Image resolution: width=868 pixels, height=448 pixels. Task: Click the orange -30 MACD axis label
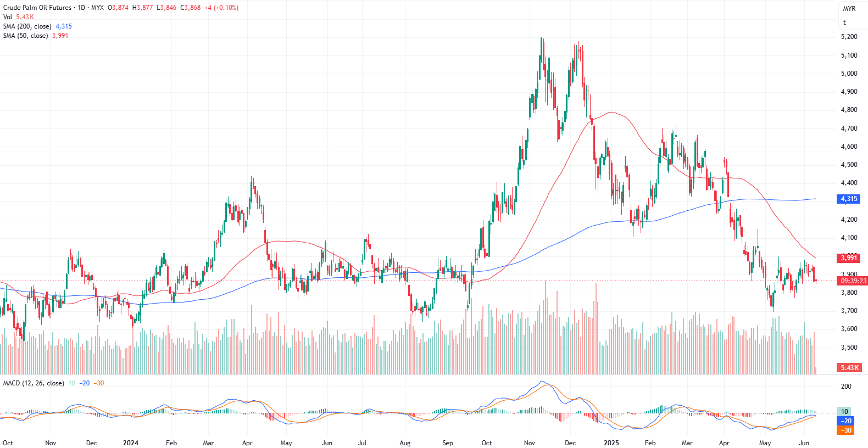click(847, 430)
